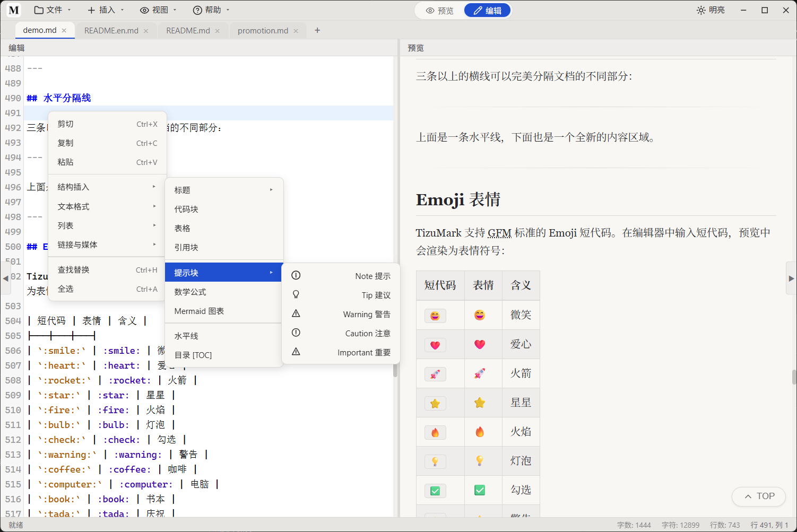Click the GFM abbreviation in preview
Screen dimensions: 797x532
pos(499,233)
